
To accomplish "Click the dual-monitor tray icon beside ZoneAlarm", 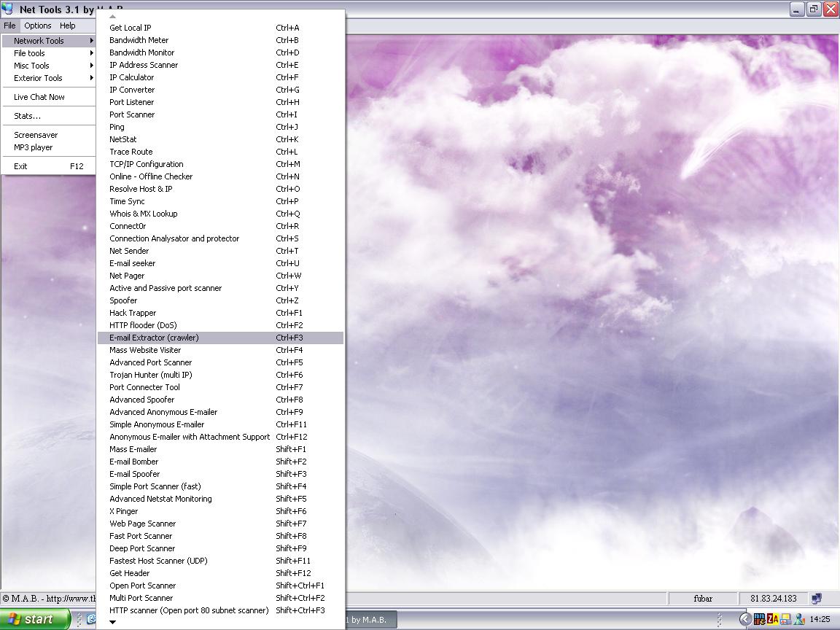I will pyautogui.click(x=786, y=619).
